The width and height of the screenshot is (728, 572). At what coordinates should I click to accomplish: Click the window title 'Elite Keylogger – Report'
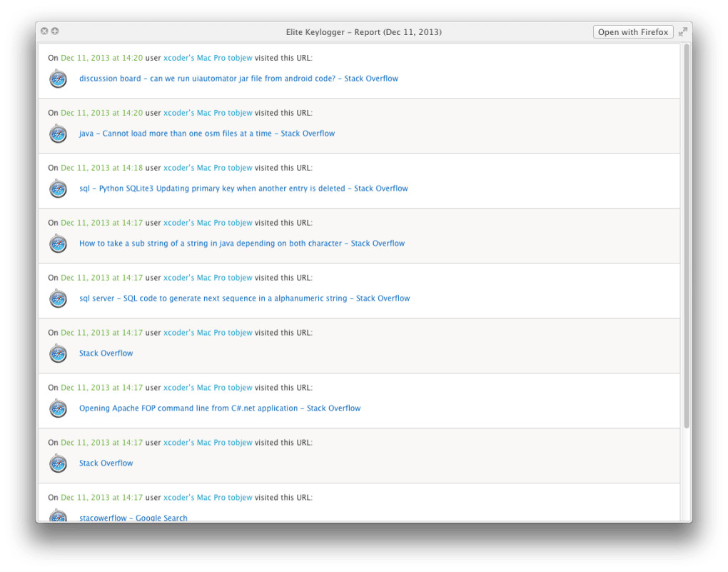363,32
